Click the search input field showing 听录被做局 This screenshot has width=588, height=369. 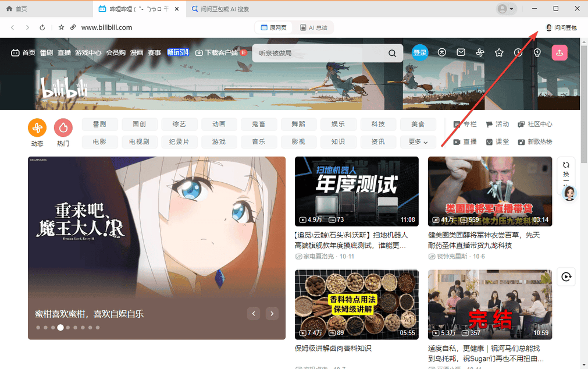320,52
